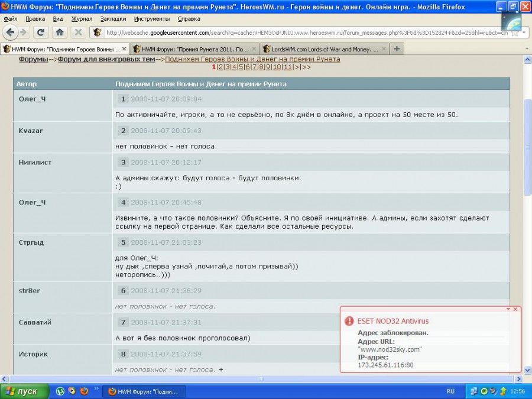This screenshot has width=532, height=399.
Task: Open the tab list dropdown arrow
Action: click(x=527, y=49)
